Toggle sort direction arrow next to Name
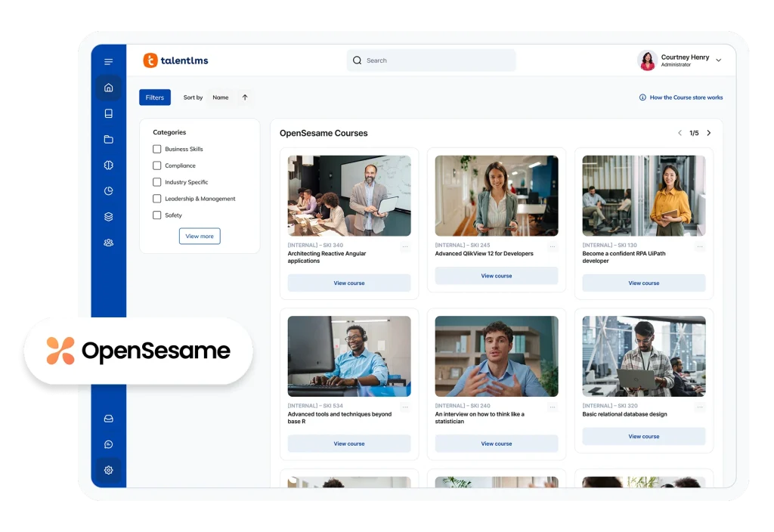The width and height of the screenshot is (774, 532). coord(245,97)
